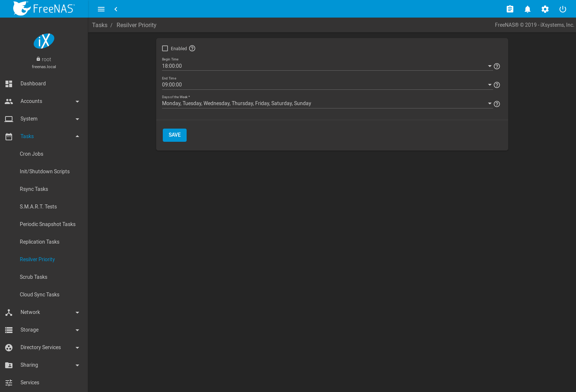Click the Services sliders icon
Screen dimensions: 576x392
[9, 383]
